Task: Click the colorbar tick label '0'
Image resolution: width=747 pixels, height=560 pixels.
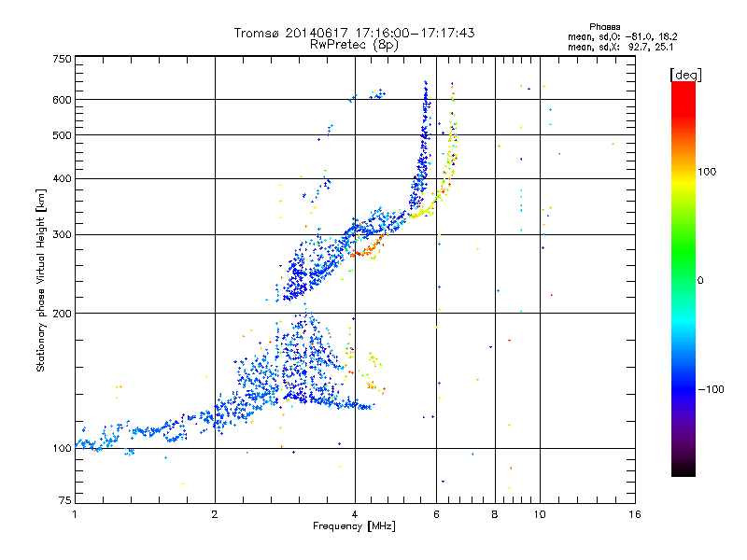Action: point(700,281)
